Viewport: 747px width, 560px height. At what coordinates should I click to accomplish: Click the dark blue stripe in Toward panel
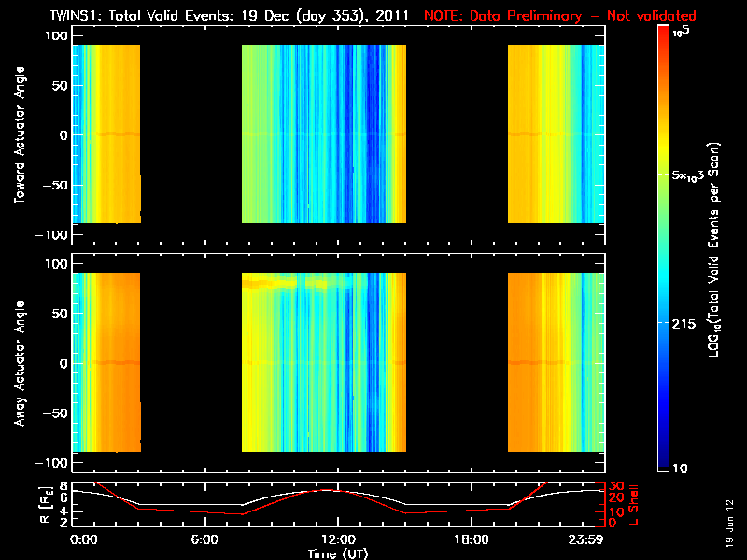[x=373, y=133]
